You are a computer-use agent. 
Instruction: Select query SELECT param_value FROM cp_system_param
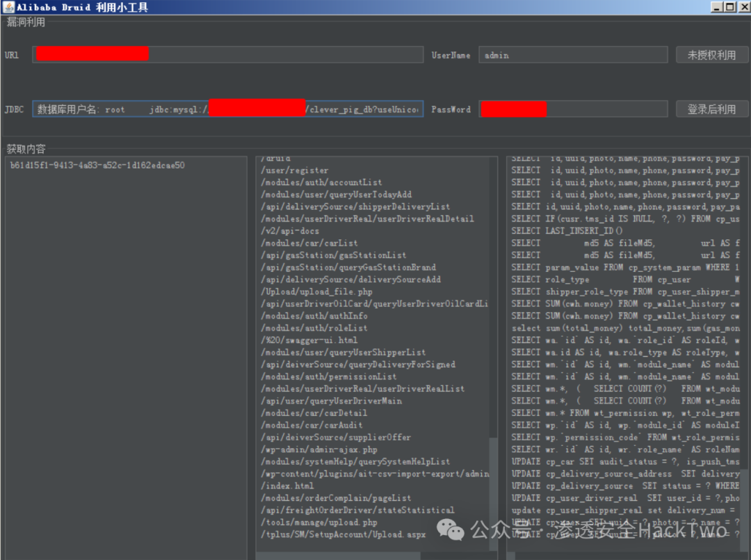pyautogui.click(x=626, y=267)
